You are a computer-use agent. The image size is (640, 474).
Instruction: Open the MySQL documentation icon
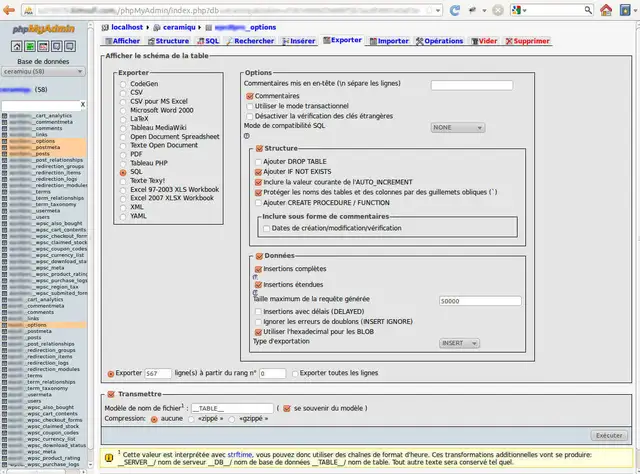(x=70, y=47)
